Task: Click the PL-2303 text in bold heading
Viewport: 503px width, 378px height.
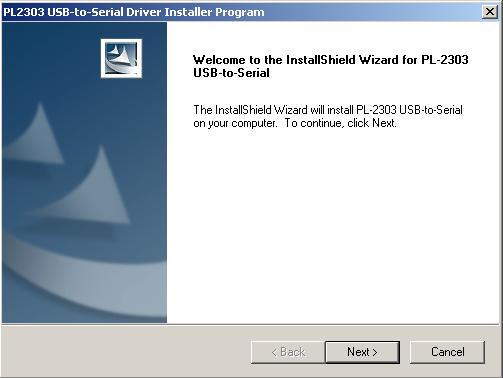Action: (445, 60)
